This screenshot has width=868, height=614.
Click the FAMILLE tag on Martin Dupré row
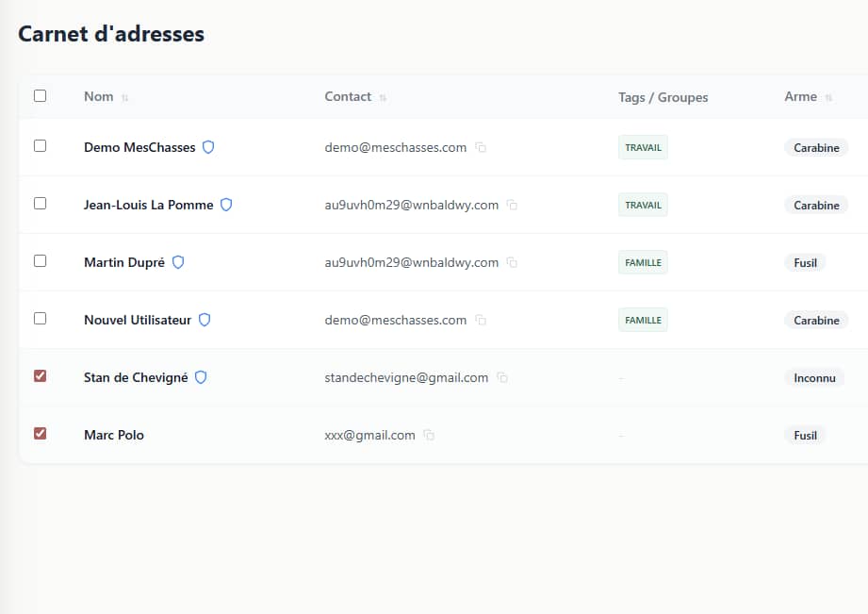pyautogui.click(x=643, y=263)
